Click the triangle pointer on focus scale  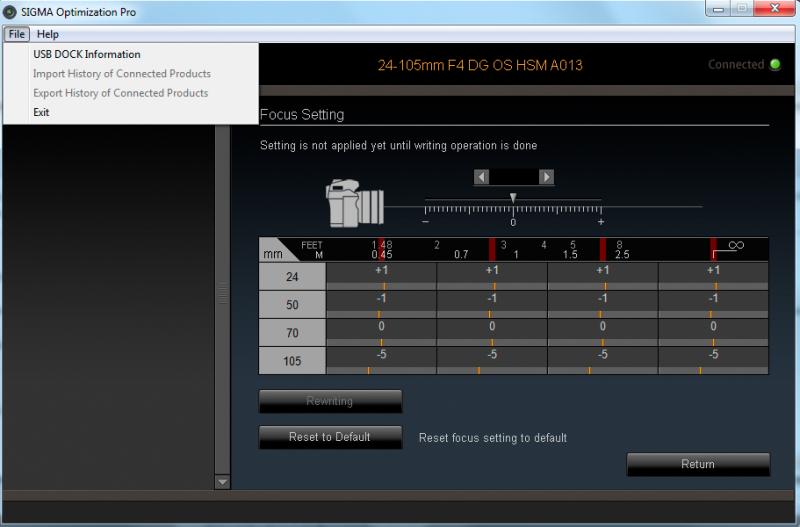point(513,197)
